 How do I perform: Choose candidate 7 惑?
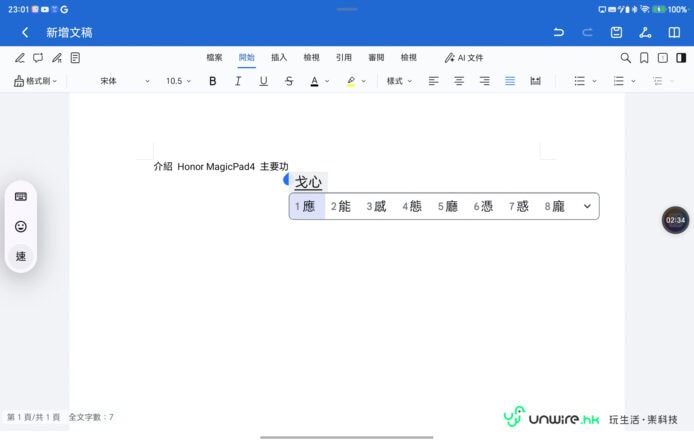[519, 206]
